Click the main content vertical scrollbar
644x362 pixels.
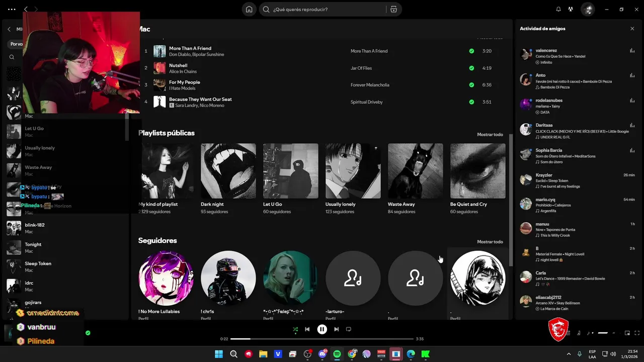tap(511, 200)
